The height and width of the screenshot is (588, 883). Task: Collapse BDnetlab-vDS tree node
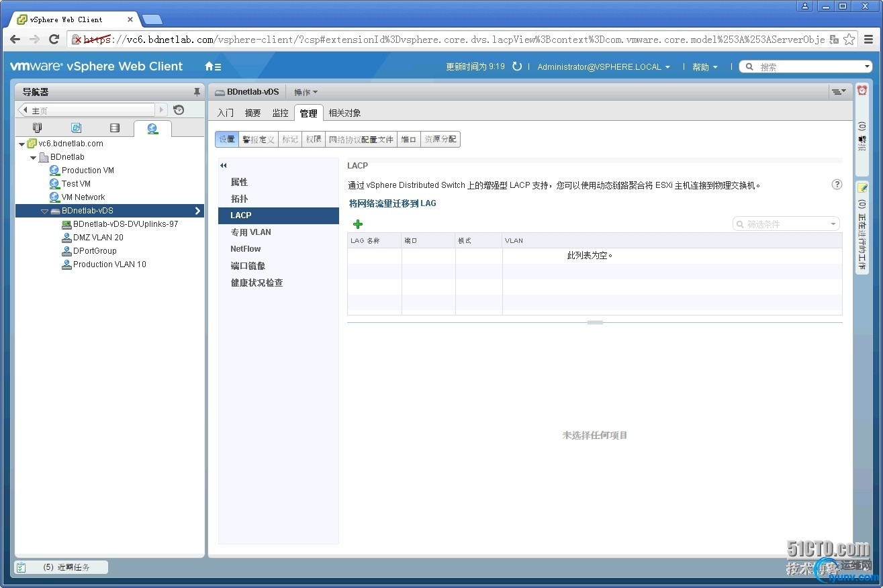click(44, 211)
